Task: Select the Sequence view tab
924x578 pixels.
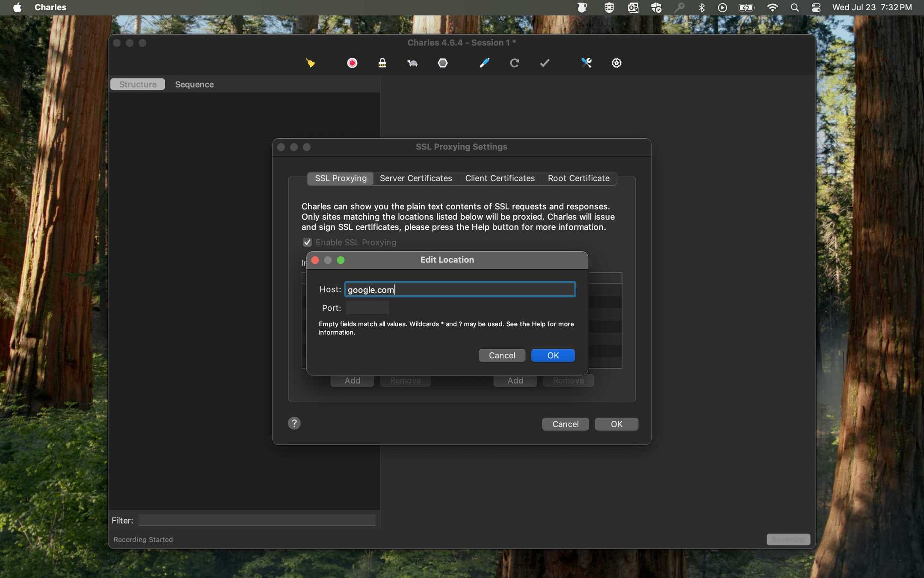Action: coord(194,84)
